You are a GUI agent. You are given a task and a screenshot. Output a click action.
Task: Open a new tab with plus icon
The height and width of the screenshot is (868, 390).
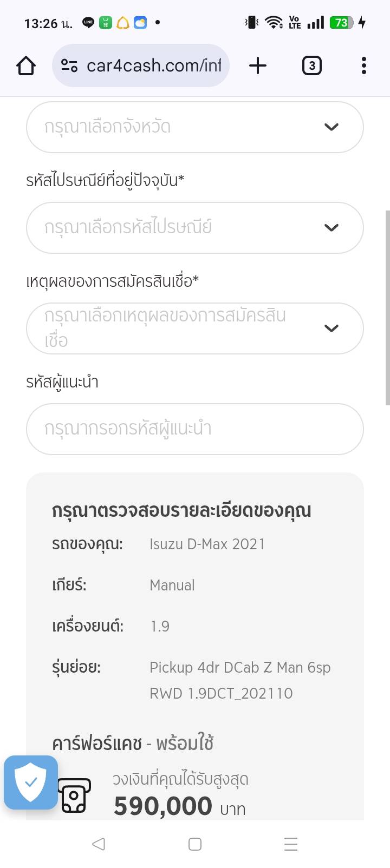click(x=258, y=66)
